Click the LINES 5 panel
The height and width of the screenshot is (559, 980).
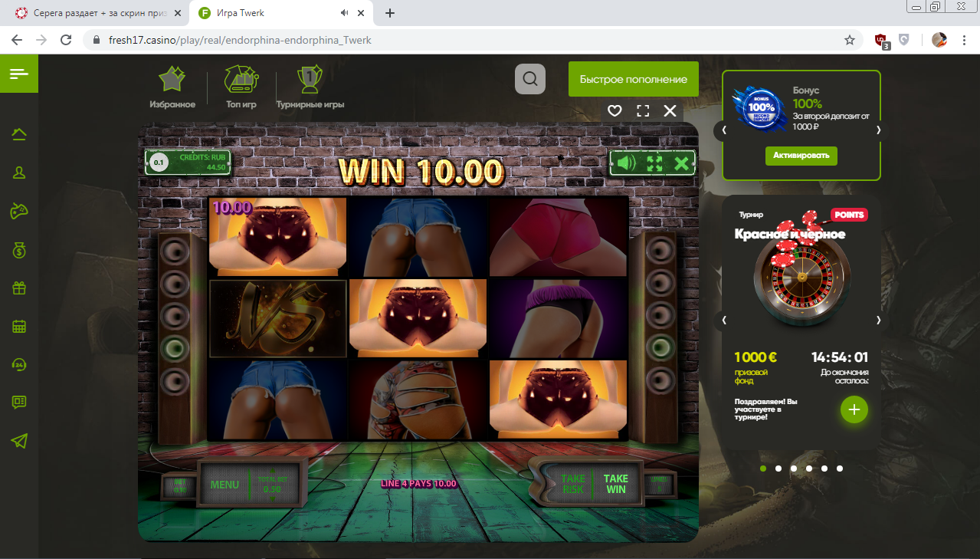pos(658,485)
